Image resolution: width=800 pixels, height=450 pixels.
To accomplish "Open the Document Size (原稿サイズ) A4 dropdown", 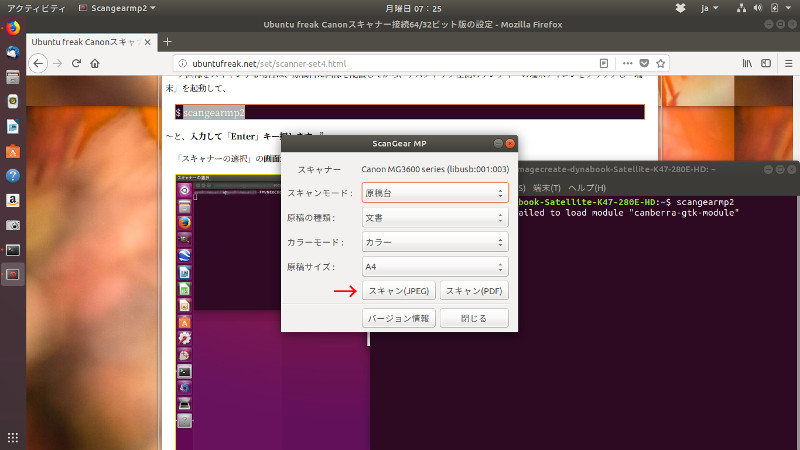I will (x=435, y=266).
